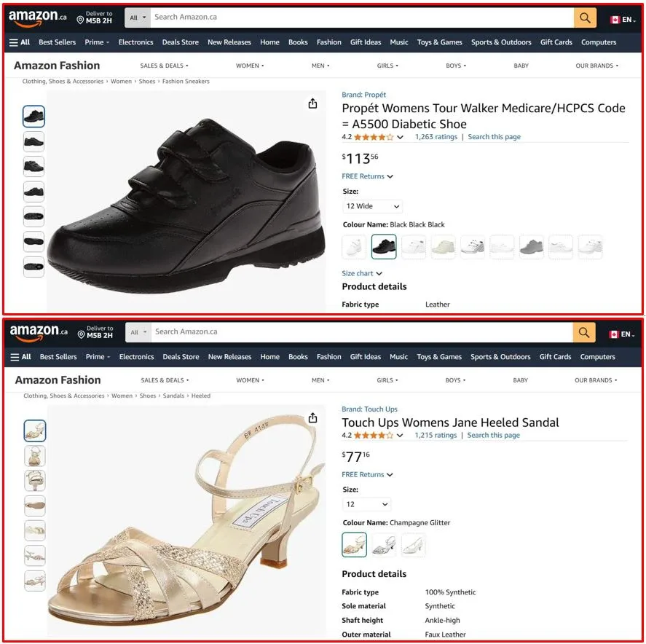The width and height of the screenshot is (646, 644).
Task: Click the top search Amazon.ca input field
Action: coord(362,17)
